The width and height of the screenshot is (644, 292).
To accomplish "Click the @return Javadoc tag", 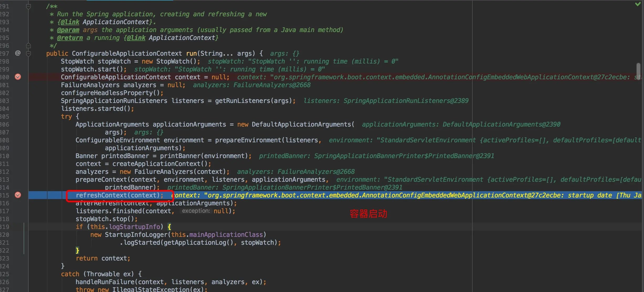I will pos(70,38).
